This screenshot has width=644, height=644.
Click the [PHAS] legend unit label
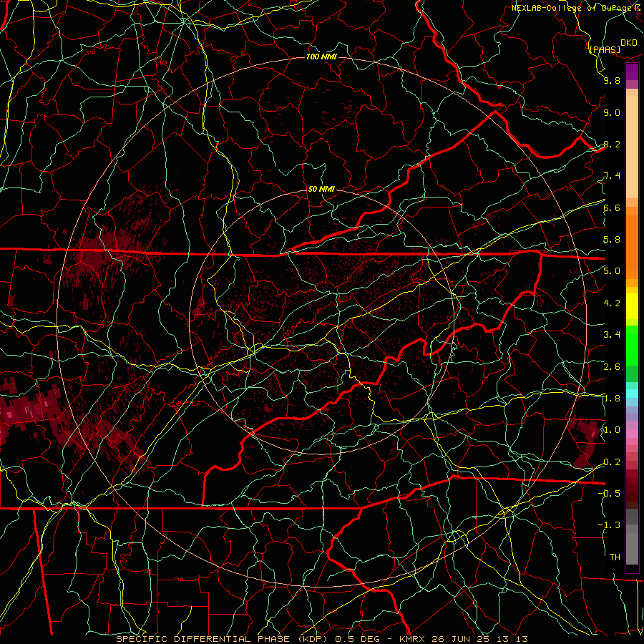click(605, 49)
